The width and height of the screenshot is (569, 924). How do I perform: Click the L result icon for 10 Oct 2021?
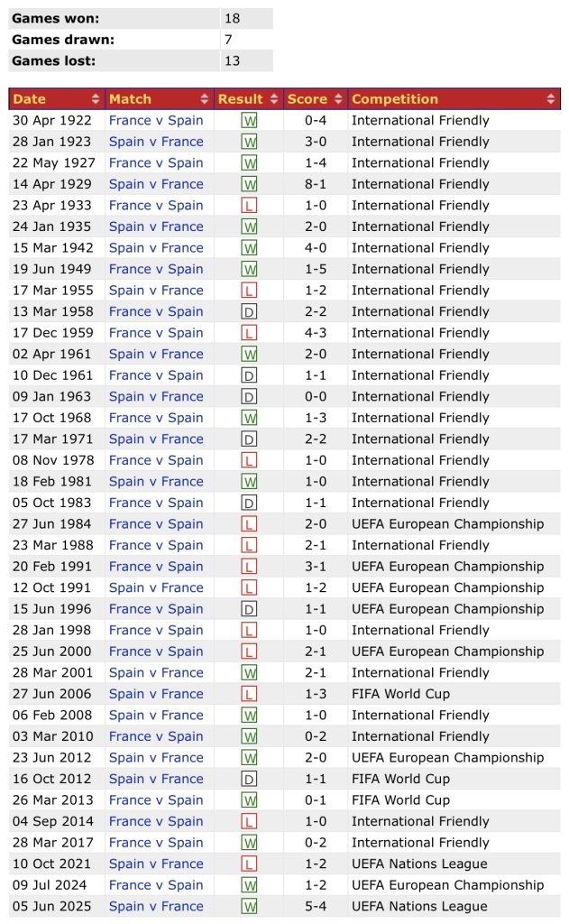(x=249, y=864)
